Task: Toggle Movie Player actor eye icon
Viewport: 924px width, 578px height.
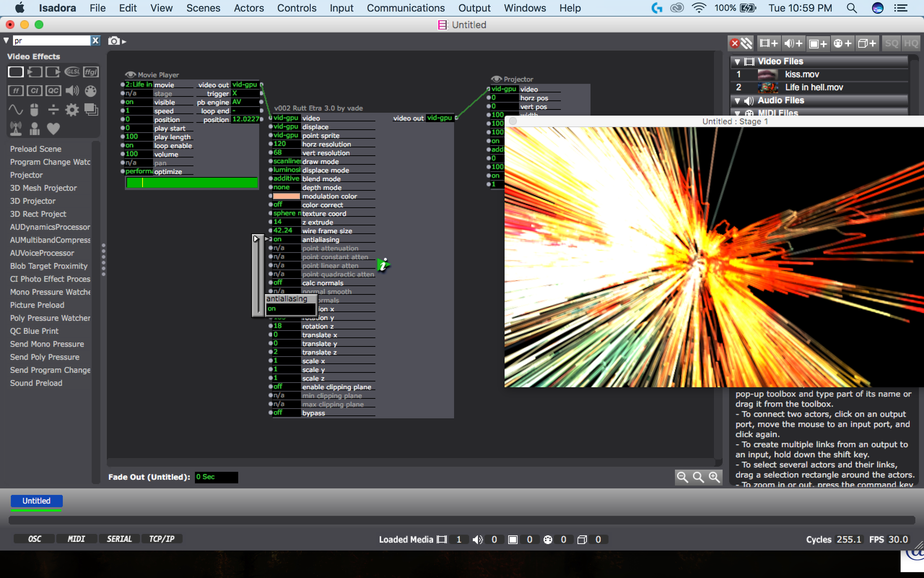Action: 131,74
